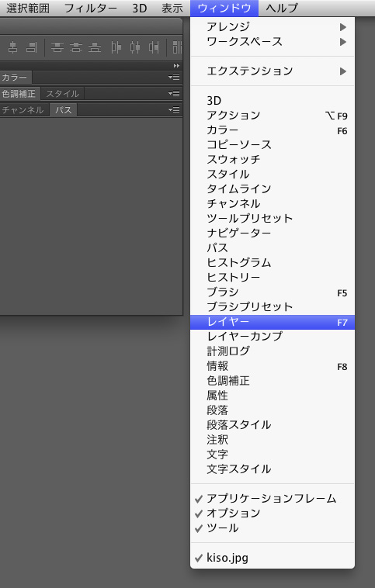Open the 色調補正 panel group flyout menu
375x588 pixels.
(x=174, y=93)
